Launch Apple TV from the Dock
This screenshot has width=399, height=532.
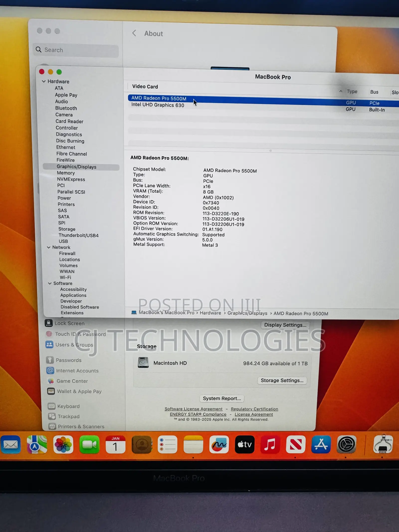[x=245, y=444]
